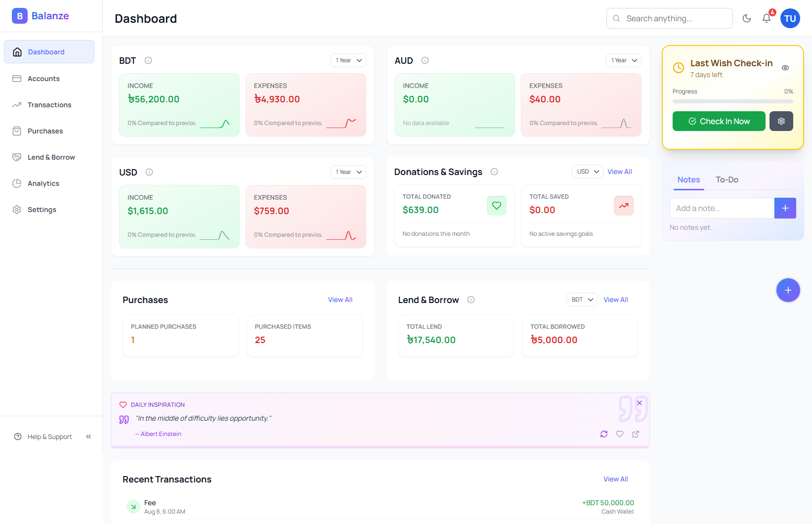Open the BDT 1 Year dropdown
This screenshot has width=812, height=524.
[348, 60]
